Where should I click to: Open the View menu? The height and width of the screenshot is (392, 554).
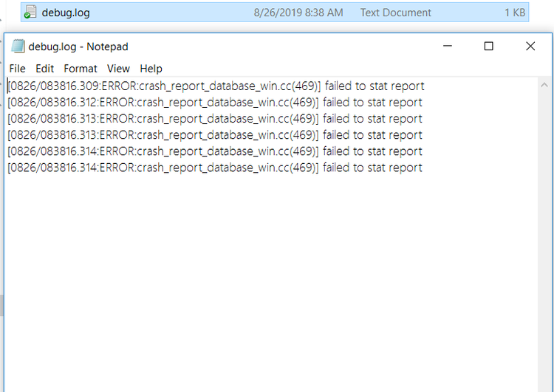[118, 69]
